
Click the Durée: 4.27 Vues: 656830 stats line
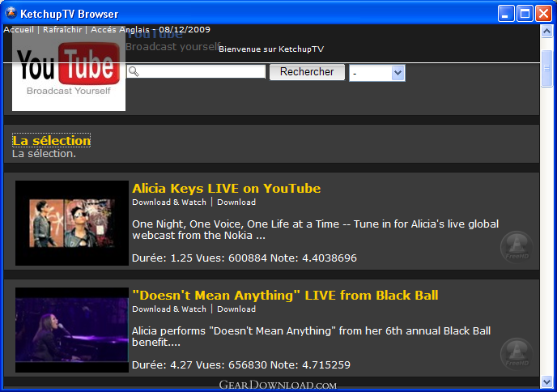[x=240, y=365]
